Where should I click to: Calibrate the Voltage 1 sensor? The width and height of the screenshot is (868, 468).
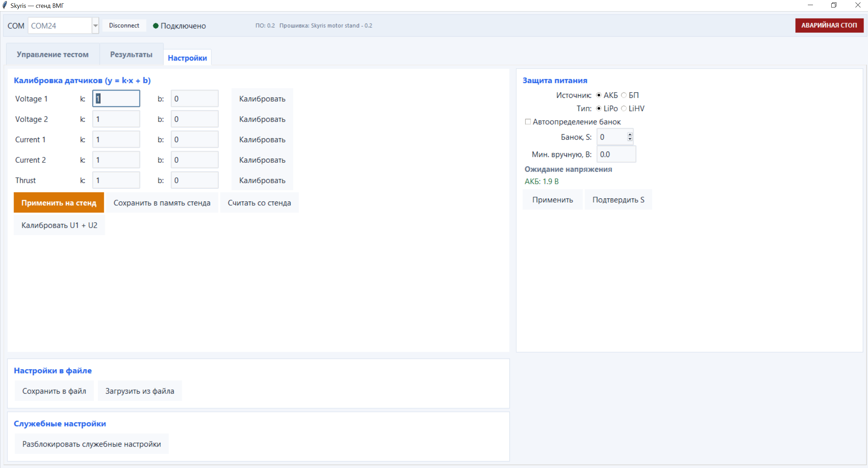point(262,99)
